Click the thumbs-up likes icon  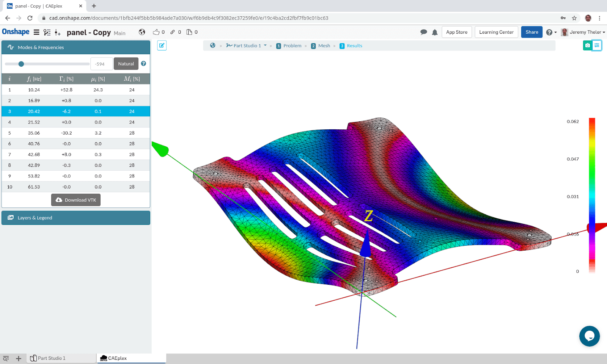point(156,32)
